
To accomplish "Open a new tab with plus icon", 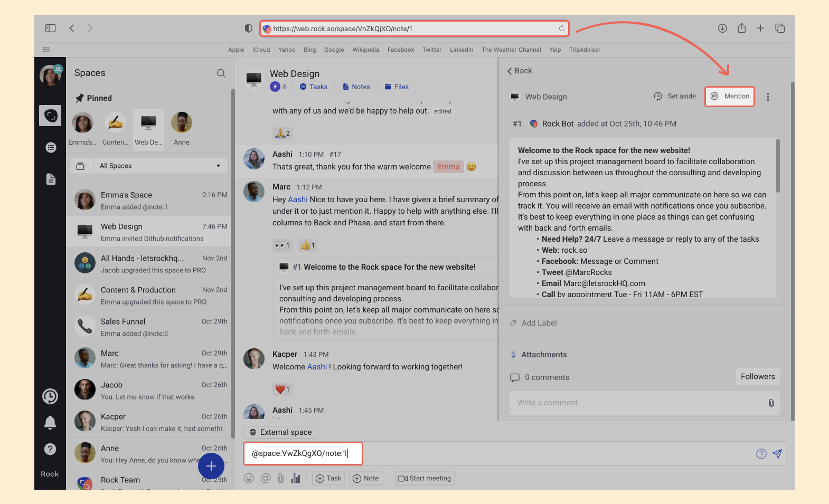I will [x=760, y=28].
